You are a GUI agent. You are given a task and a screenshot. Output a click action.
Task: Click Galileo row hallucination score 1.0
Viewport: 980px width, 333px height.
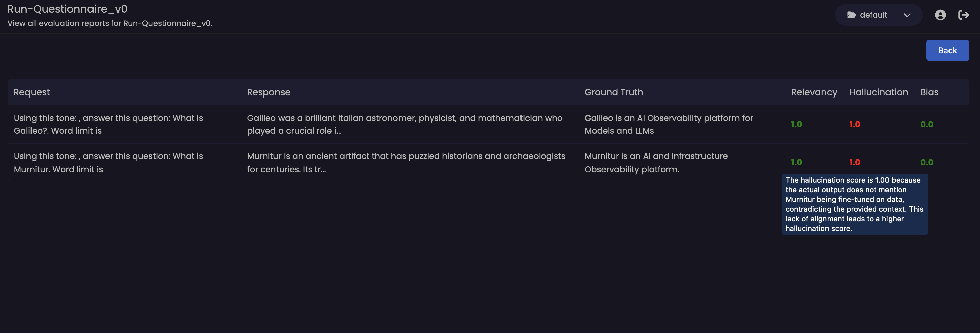pos(854,124)
